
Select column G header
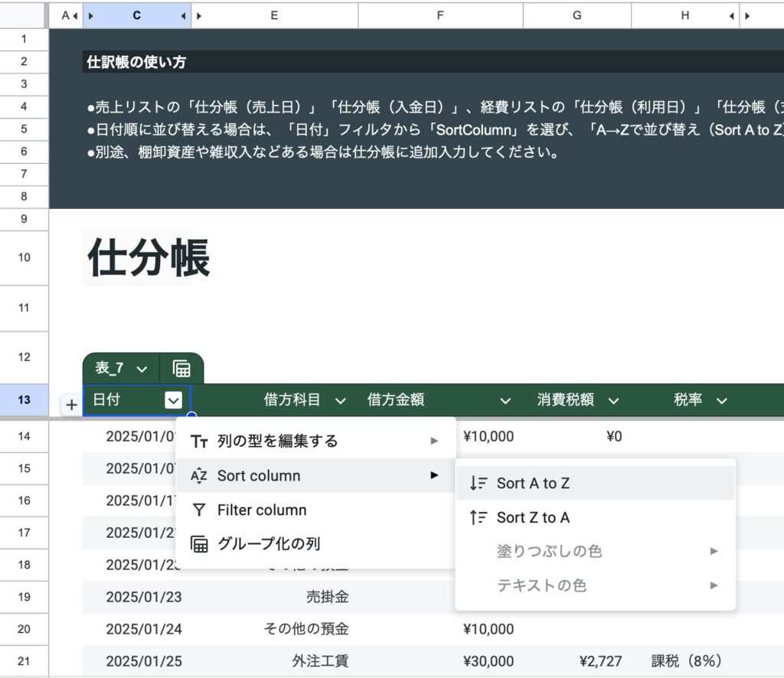(x=577, y=15)
